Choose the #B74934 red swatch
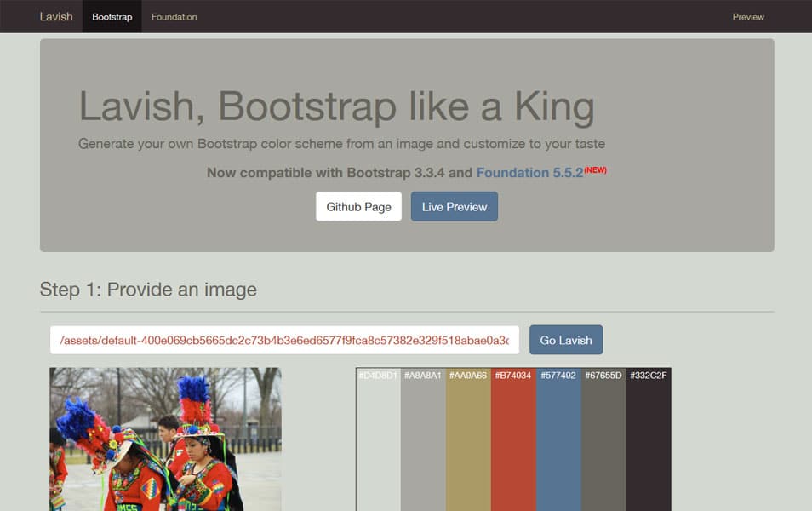The image size is (812, 511). (x=513, y=443)
